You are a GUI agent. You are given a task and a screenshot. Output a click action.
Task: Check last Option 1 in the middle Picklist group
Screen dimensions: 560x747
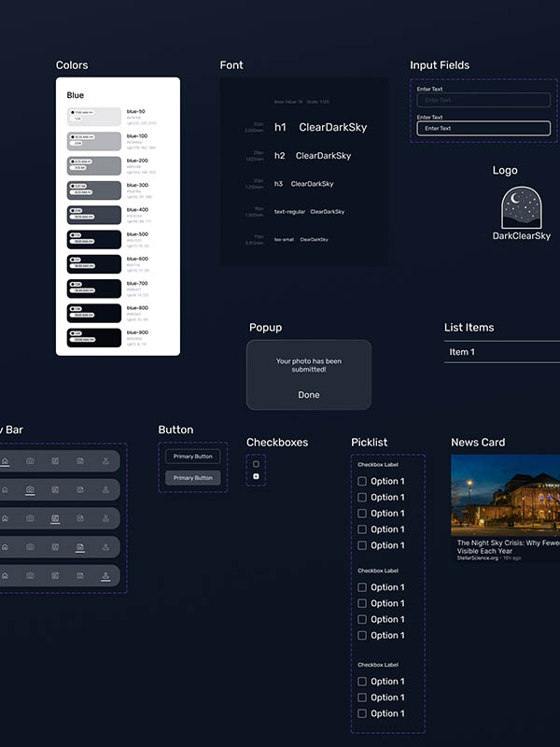tap(362, 636)
